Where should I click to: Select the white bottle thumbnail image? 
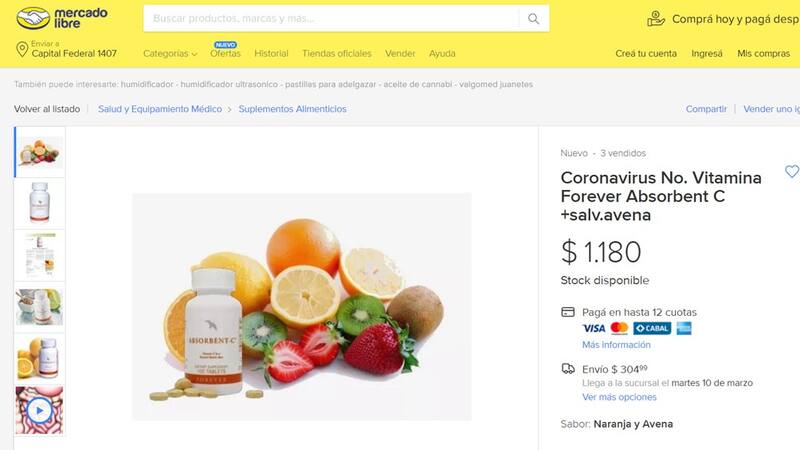[40, 203]
